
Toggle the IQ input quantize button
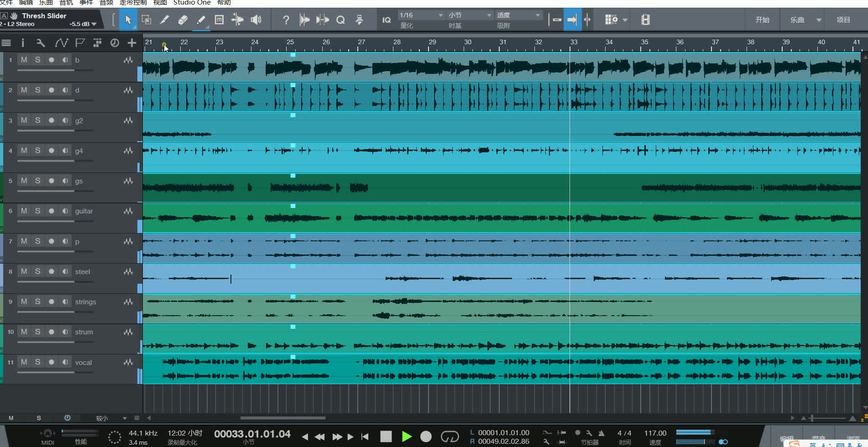(x=387, y=20)
